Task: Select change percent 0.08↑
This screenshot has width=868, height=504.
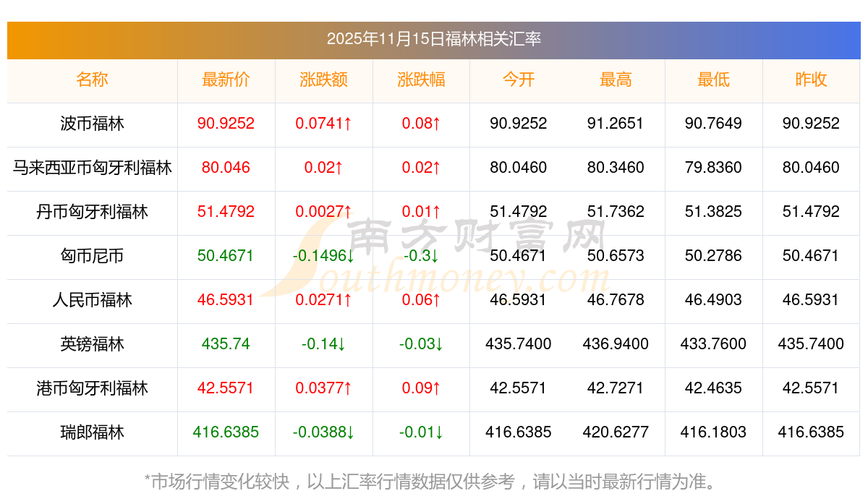Action: click(421, 124)
